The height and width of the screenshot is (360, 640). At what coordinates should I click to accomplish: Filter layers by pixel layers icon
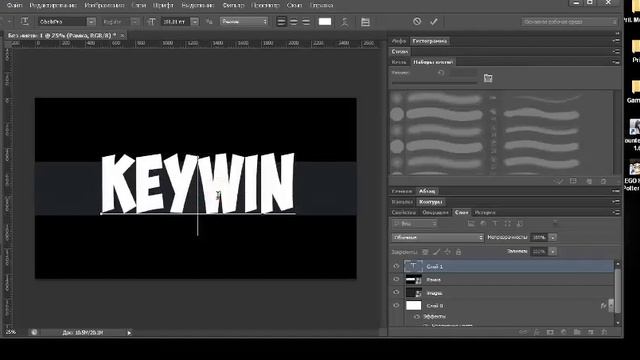point(471,224)
